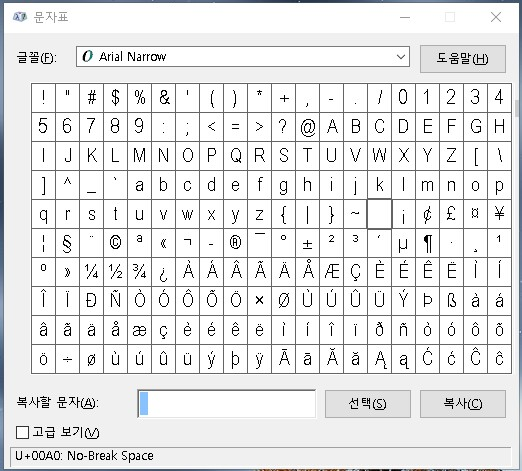Pick the hash # character

pyautogui.click(x=91, y=98)
